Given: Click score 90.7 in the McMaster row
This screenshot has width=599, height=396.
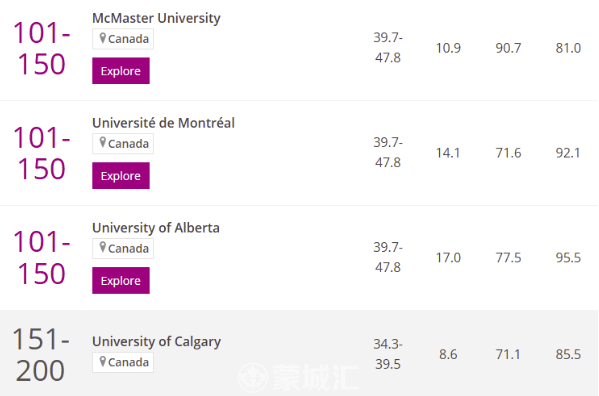Looking at the screenshot, I should (508, 48).
